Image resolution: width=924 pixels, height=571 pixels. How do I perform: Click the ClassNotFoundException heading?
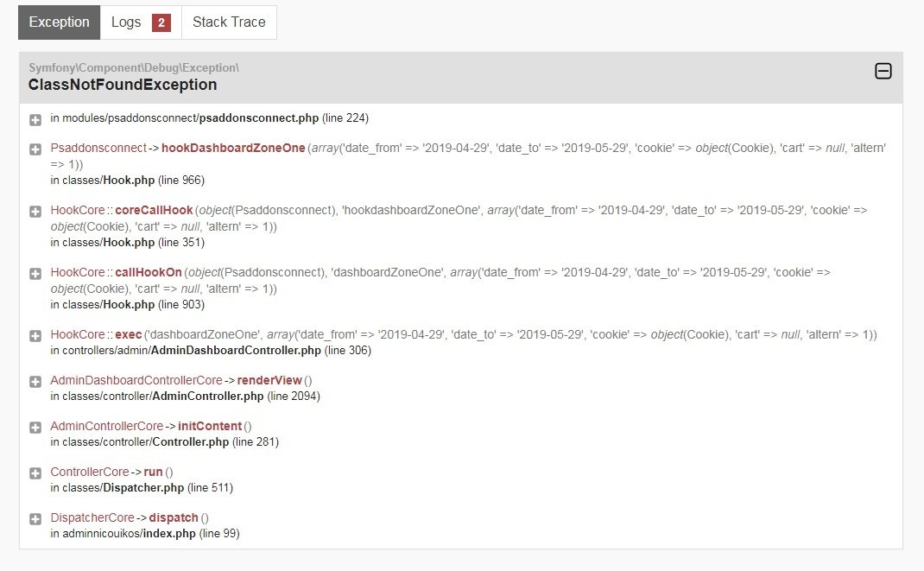tap(123, 85)
